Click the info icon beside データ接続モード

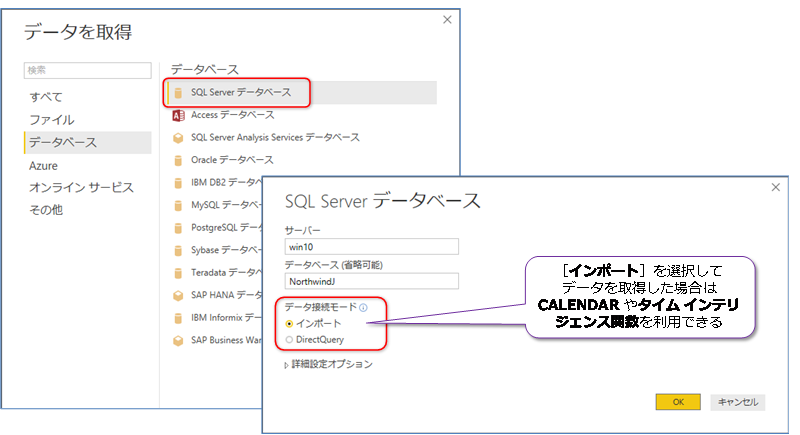tap(363, 308)
